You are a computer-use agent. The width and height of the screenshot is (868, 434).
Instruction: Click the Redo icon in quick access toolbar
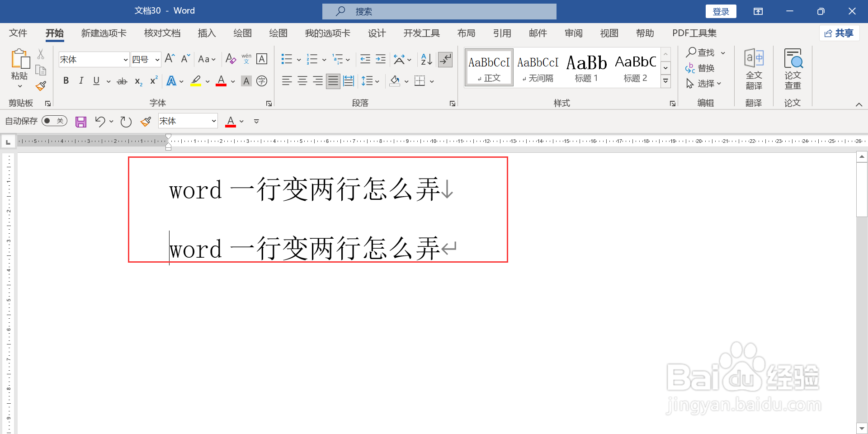(126, 122)
